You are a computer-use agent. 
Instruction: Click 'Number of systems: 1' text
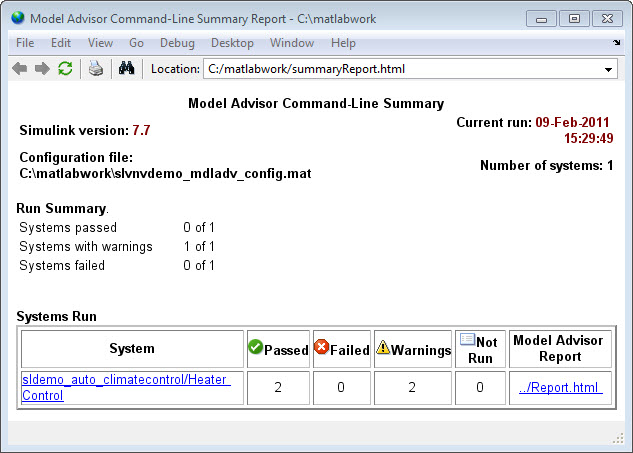(x=547, y=166)
